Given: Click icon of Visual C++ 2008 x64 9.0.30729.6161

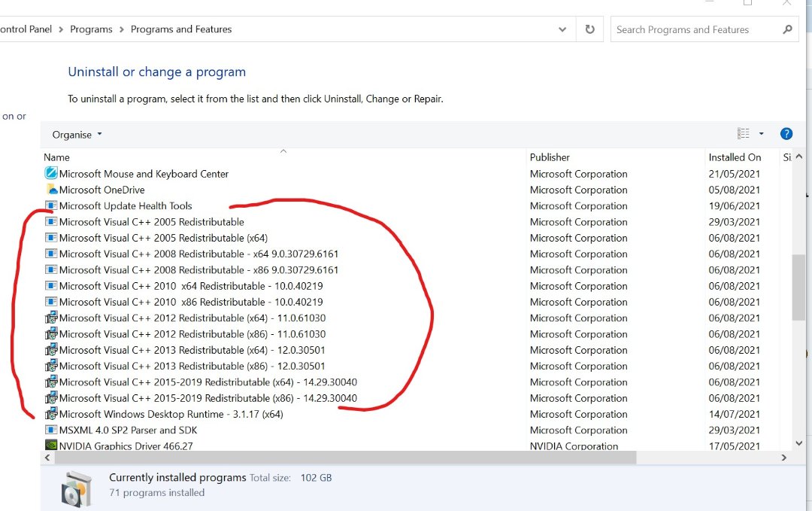Looking at the screenshot, I should (51, 254).
